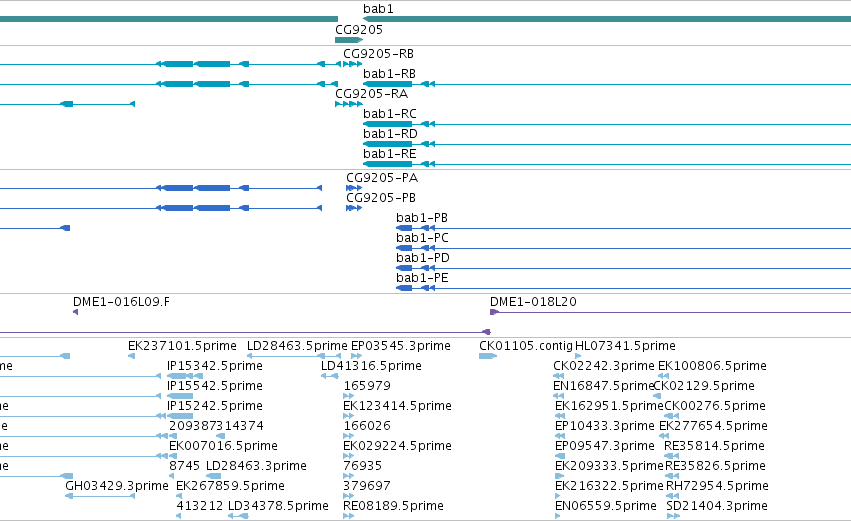This screenshot has width=851, height=521.
Task: Select the RE35826.5prime EST label
Action: point(715,467)
